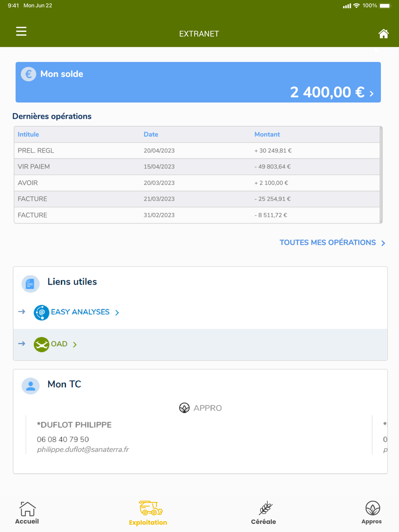
Task: Click the APPRO leaf icon
Action: (x=184, y=408)
